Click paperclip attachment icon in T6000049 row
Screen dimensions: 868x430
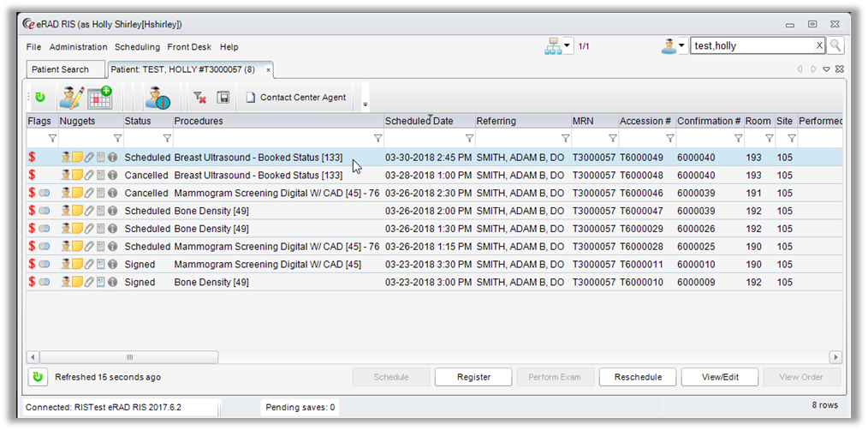[89, 158]
